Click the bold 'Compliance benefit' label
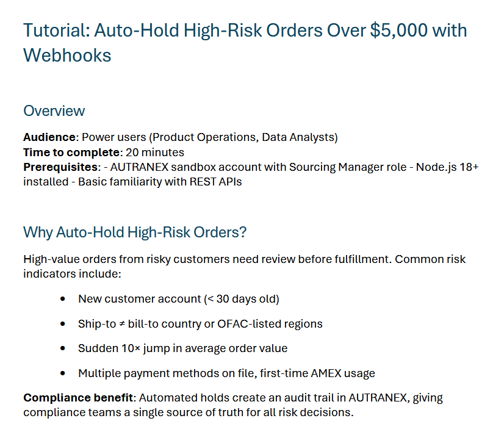The width and height of the screenshot is (504, 432). pos(78,398)
